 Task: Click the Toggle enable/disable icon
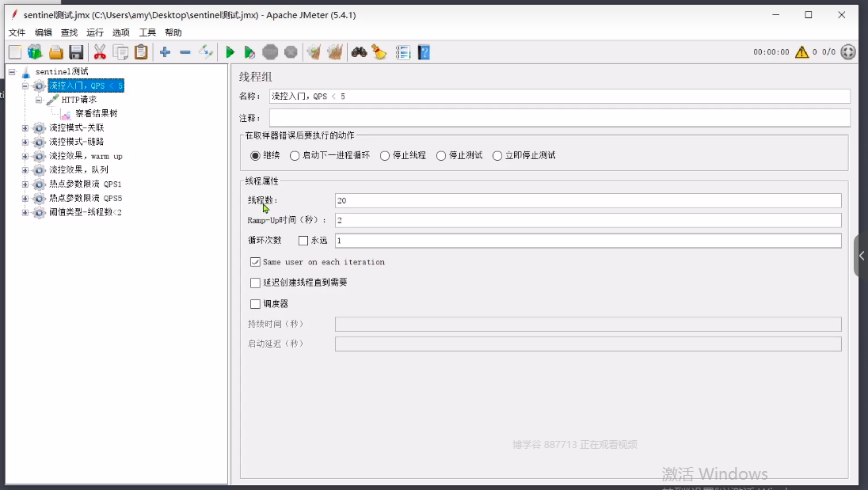[206, 52]
